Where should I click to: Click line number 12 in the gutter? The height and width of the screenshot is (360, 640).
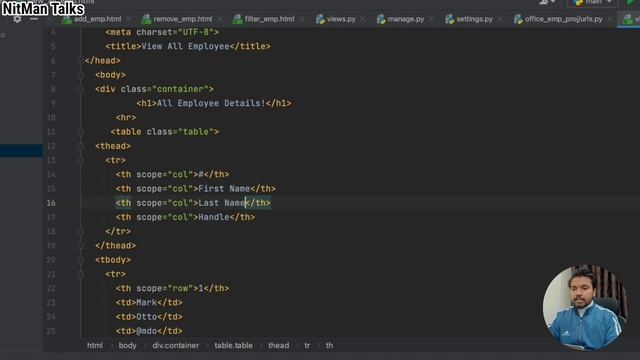tap(51, 146)
